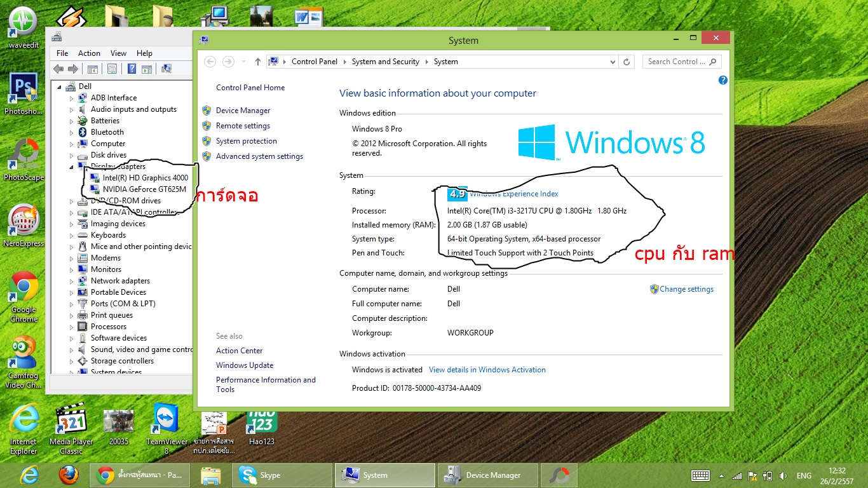This screenshot has width=868, height=488.
Task: Collapse the Dell root node
Action: (x=60, y=86)
